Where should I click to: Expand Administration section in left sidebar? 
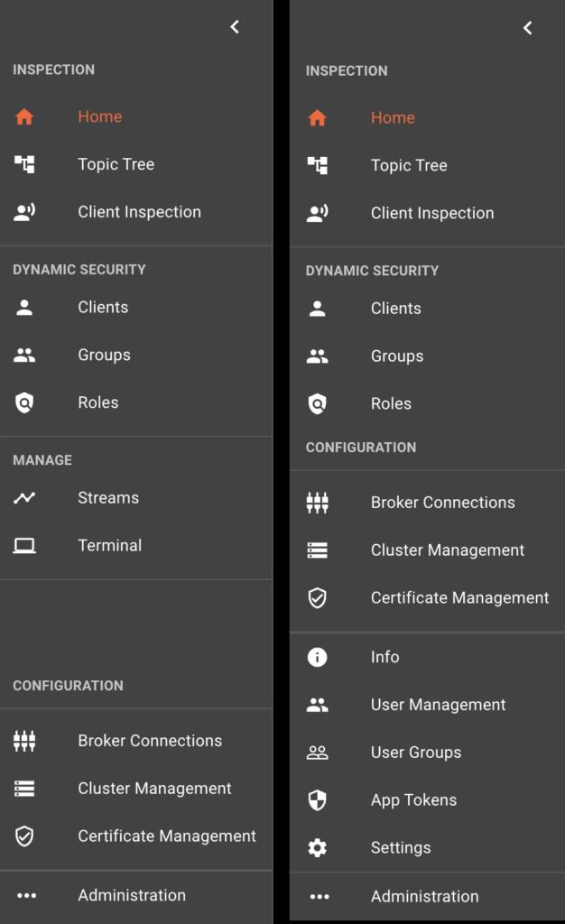click(131, 895)
